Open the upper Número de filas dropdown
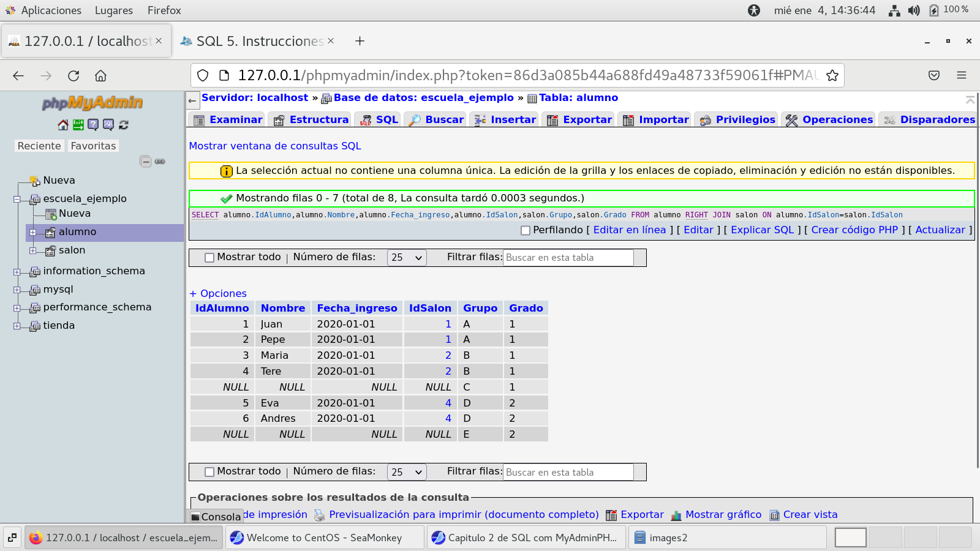Image resolution: width=980 pixels, height=551 pixels. [x=407, y=258]
